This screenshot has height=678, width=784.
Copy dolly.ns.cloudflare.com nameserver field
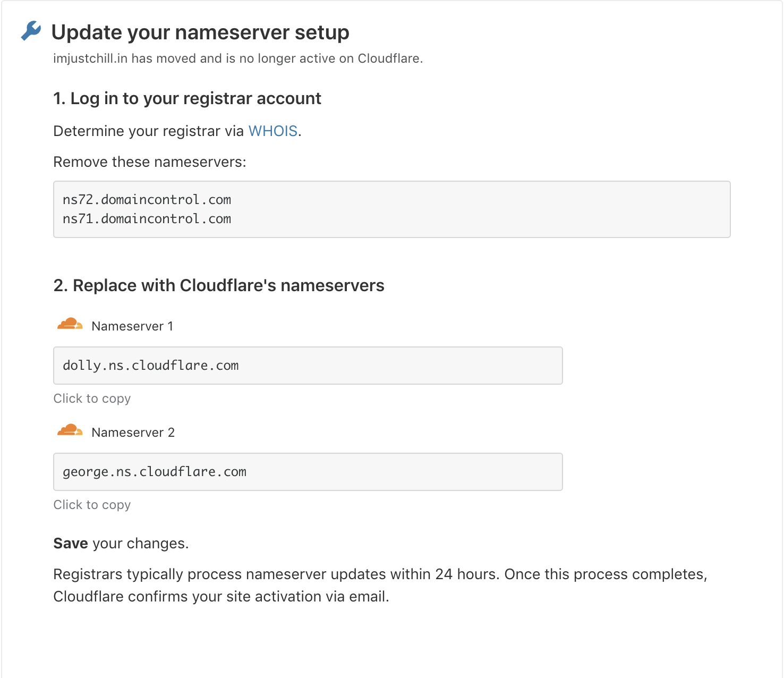308,366
